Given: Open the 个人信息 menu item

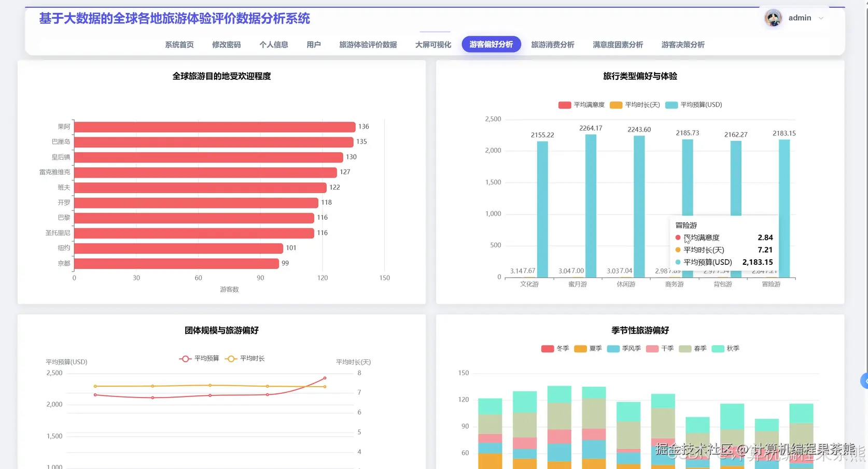Looking at the screenshot, I should (274, 45).
